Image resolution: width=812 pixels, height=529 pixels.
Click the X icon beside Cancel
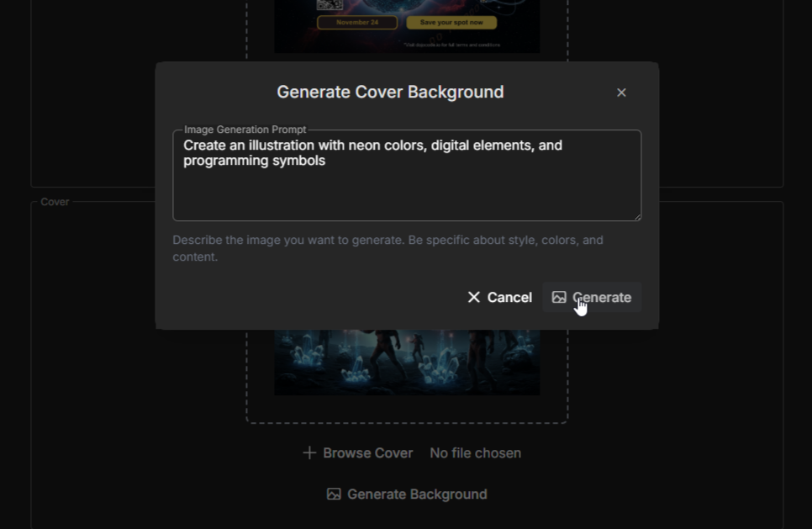click(x=474, y=297)
